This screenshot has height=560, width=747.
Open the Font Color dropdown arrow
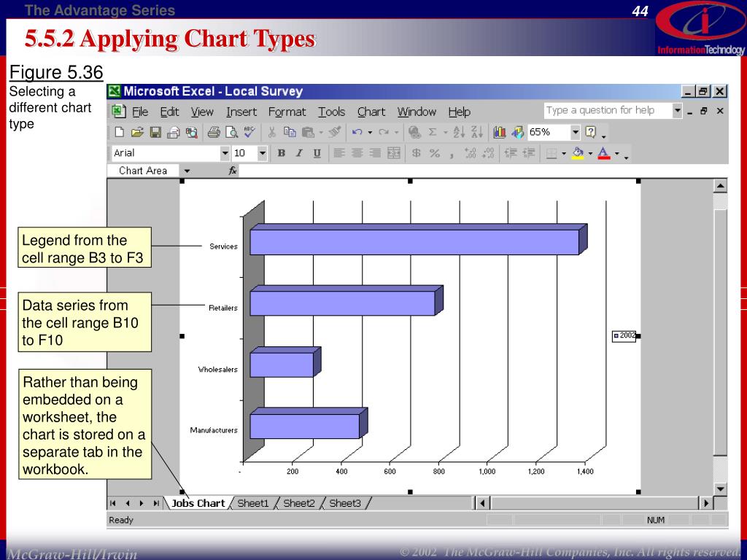click(616, 153)
